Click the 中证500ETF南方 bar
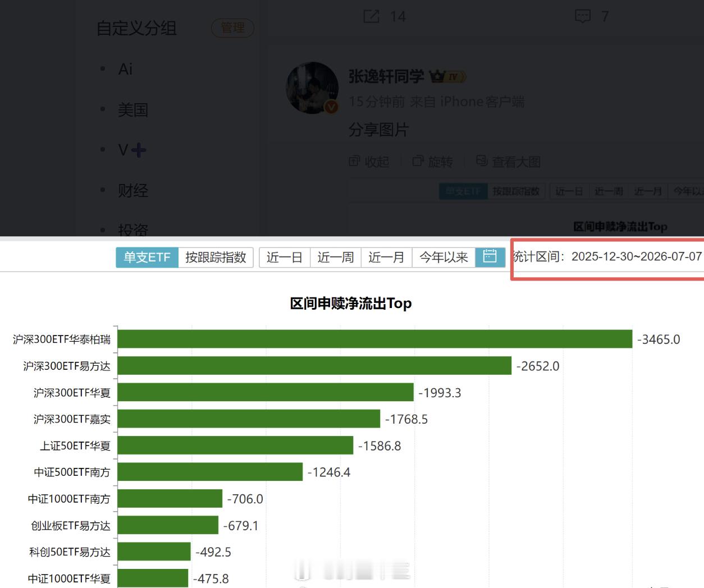This screenshot has width=704, height=588. coord(210,472)
